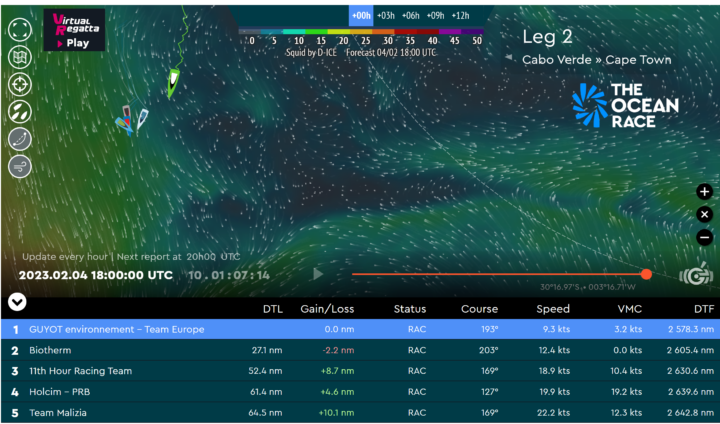Toggle the route track icon
The height and width of the screenshot is (424, 720).
[x=20, y=139]
